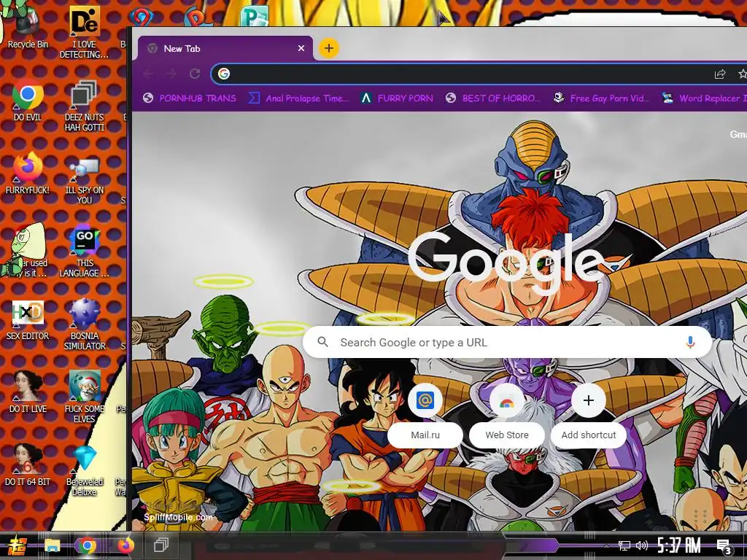Click the magnifier icon in the Google search box

[x=322, y=342]
